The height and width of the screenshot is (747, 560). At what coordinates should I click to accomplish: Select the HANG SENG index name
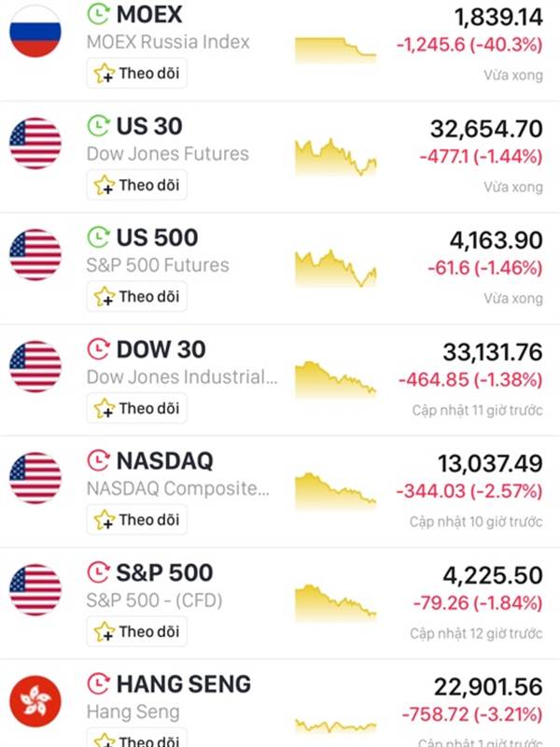184,684
